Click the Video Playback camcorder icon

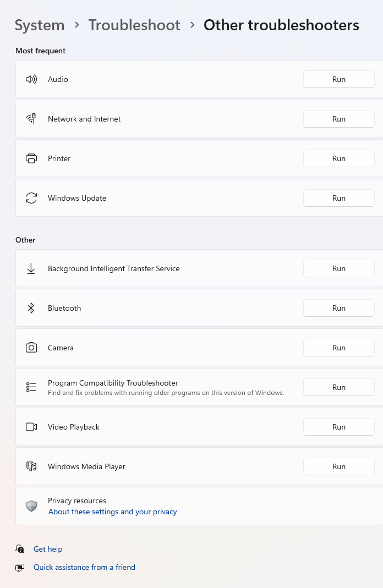pyautogui.click(x=31, y=427)
